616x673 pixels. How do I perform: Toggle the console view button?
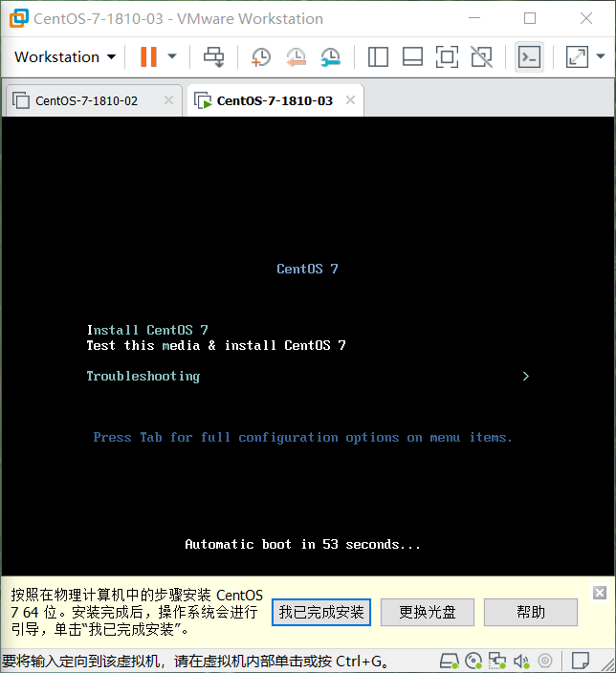click(x=529, y=56)
